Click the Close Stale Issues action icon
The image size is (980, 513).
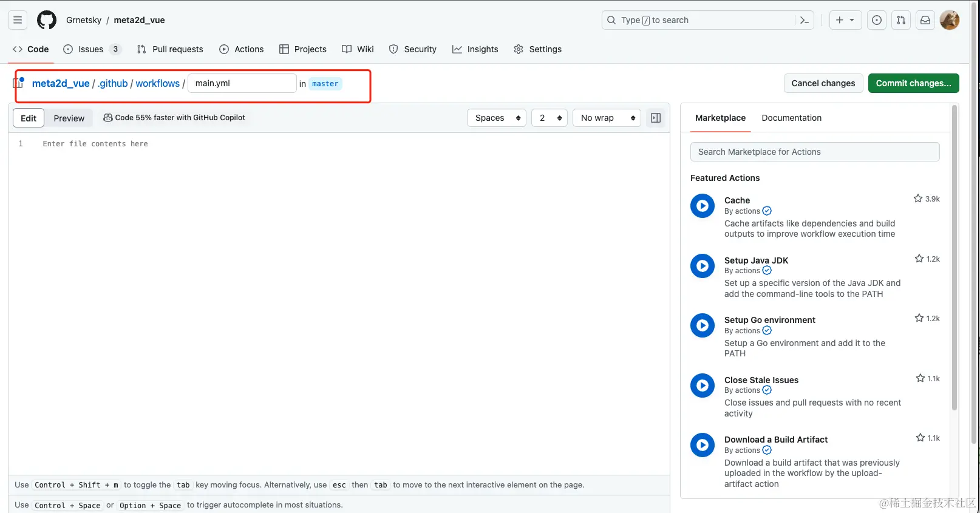tap(703, 386)
